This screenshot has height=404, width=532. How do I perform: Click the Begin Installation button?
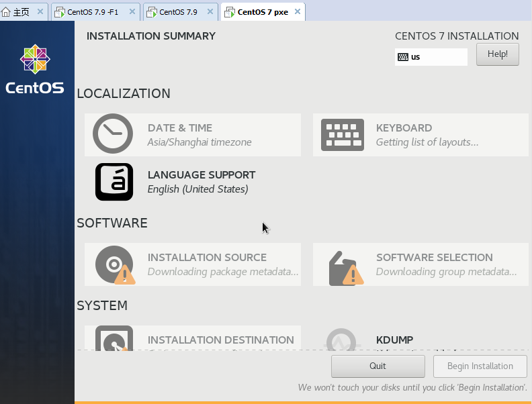pyautogui.click(x=480, y=366)
